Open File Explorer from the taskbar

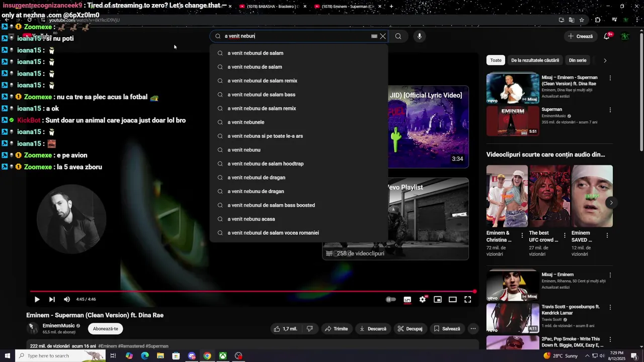pos(160,356)
